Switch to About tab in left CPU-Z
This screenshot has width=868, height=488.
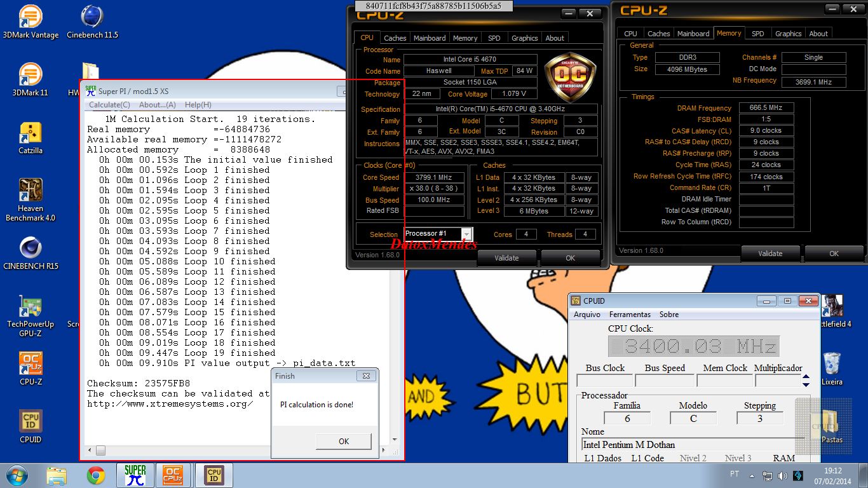click(x=555, y=38)
